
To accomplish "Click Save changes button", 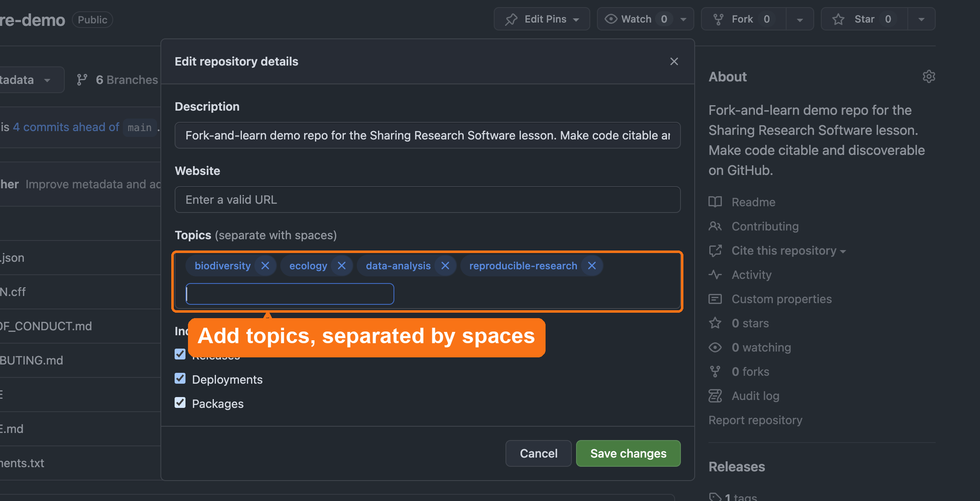I will click(x=628, y=453).
